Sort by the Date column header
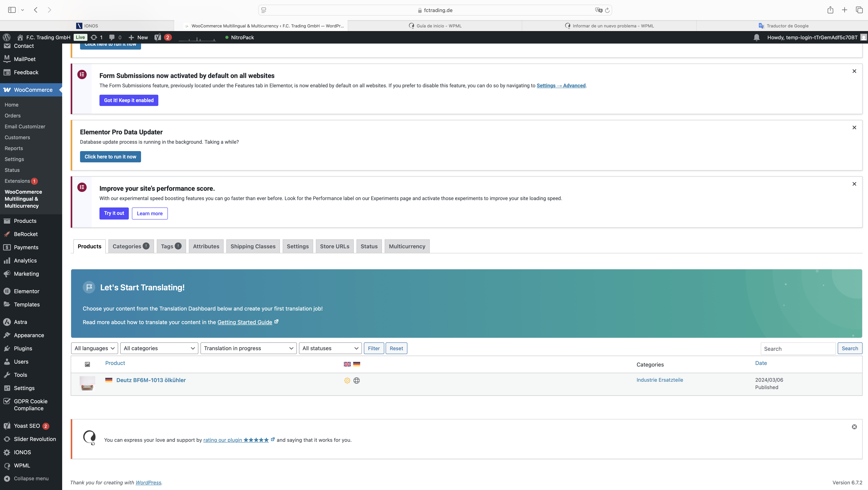 pyautogui.click(x=761, y=363)
